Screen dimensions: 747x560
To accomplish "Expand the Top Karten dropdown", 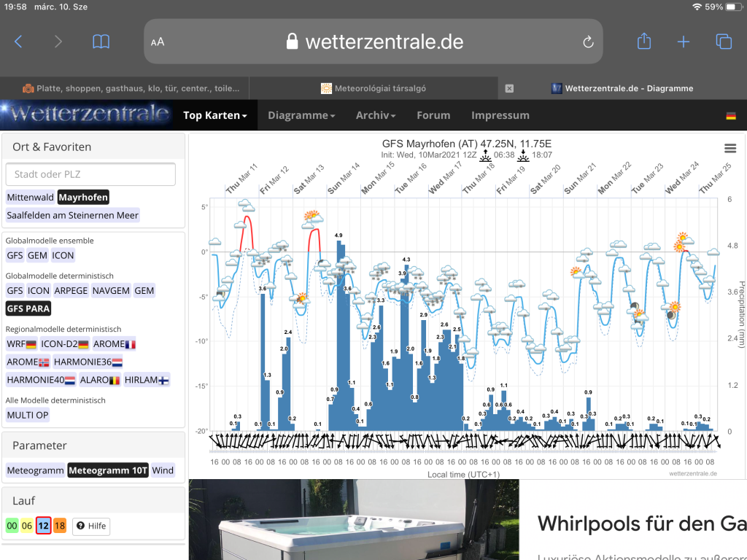I will [x=214, y=115].
